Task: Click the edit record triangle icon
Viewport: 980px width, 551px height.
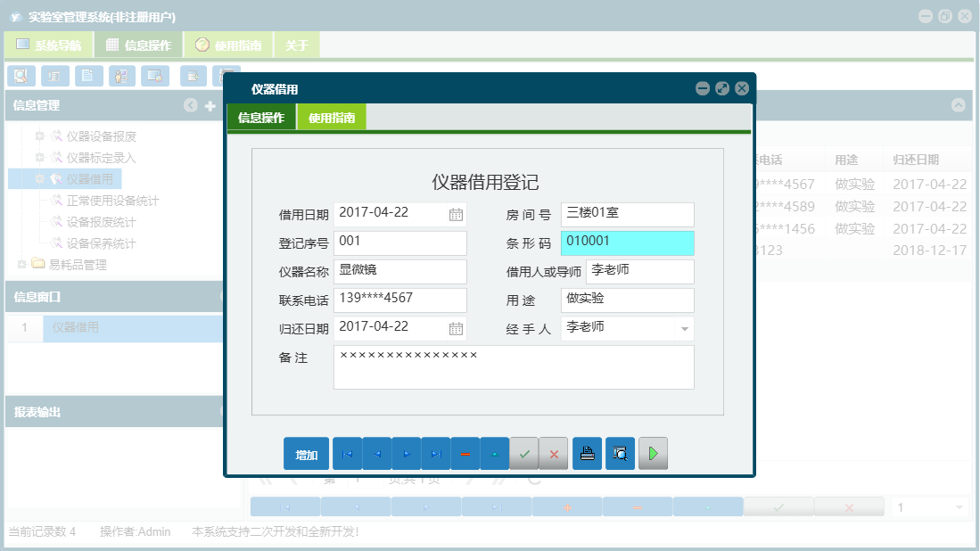Action: point(494,453)
